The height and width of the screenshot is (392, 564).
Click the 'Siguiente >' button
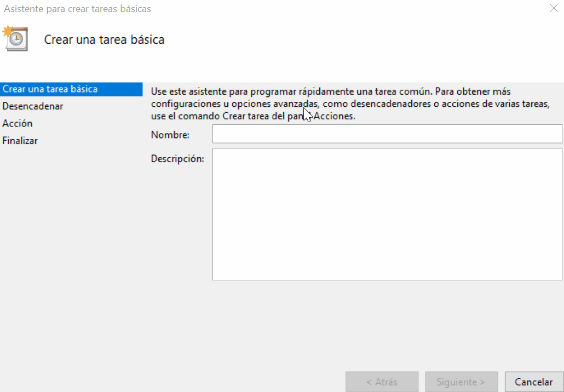[462, 382]
